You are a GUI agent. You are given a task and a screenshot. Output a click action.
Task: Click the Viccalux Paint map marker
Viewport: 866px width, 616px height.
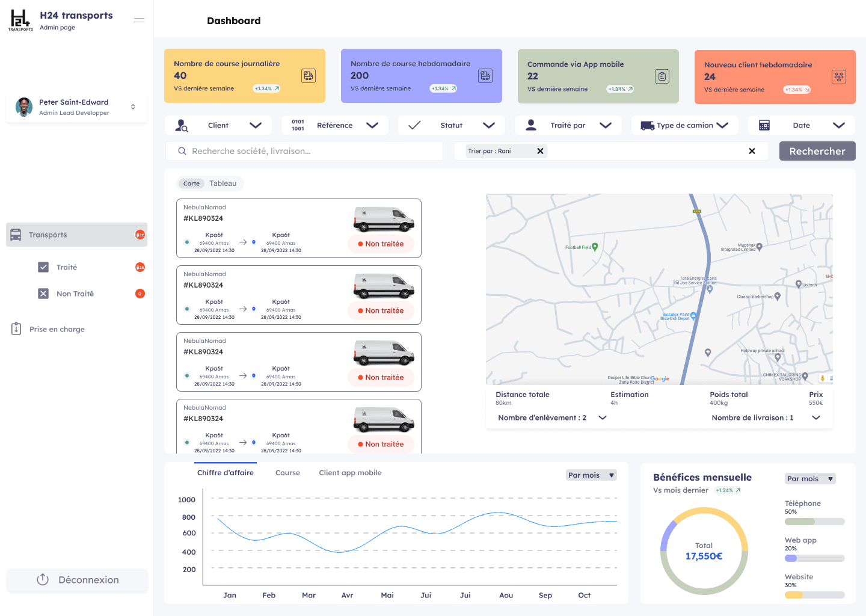click(x=693, y=315)
